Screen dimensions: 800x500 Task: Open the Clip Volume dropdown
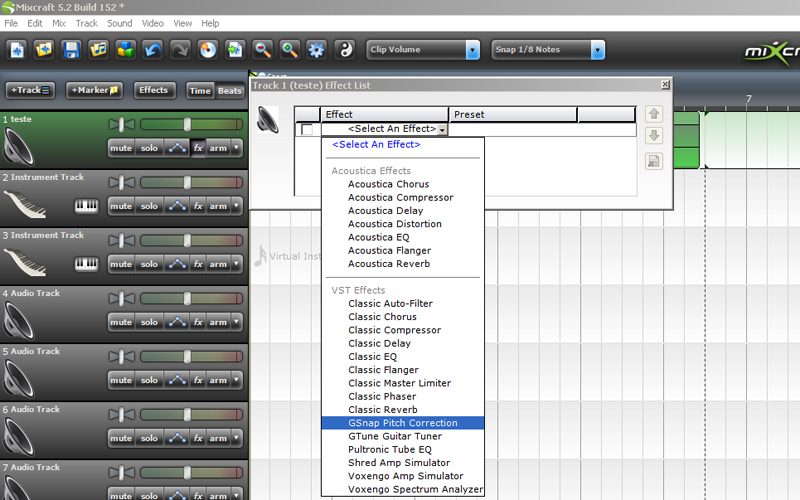click(x=473, y=50)
